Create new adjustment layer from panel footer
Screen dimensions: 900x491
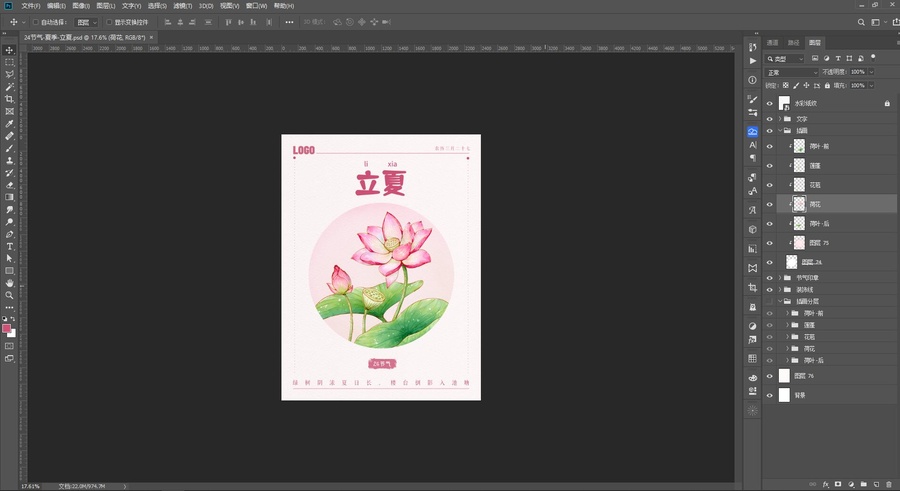851,484
